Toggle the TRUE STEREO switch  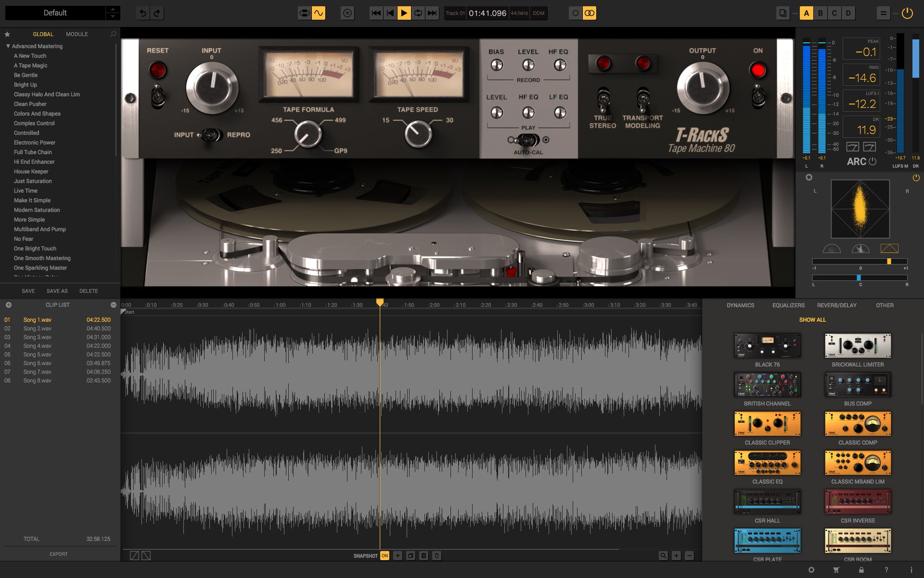[x=603, y=100]
